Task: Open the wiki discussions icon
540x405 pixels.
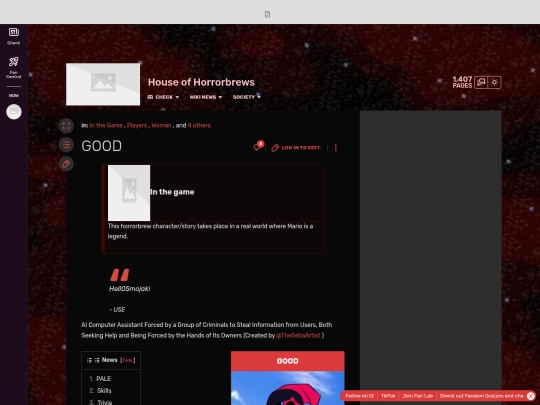Action: tap(481, 82)
